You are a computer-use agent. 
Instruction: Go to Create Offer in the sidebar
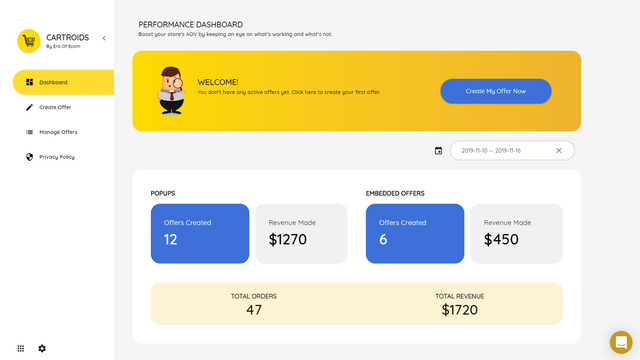64,107
